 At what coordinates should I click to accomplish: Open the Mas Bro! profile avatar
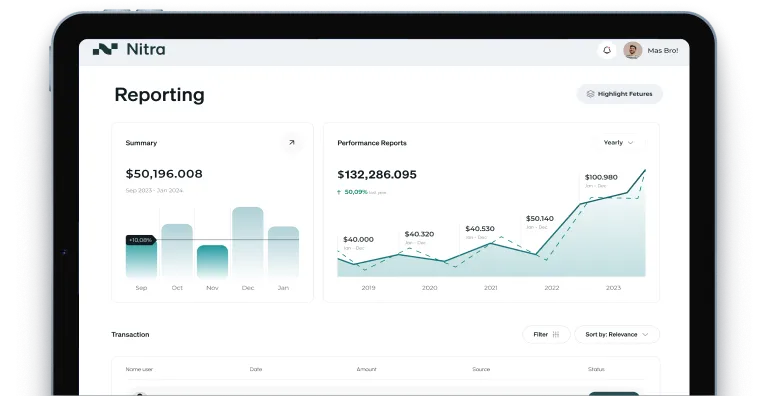point(632,50)
